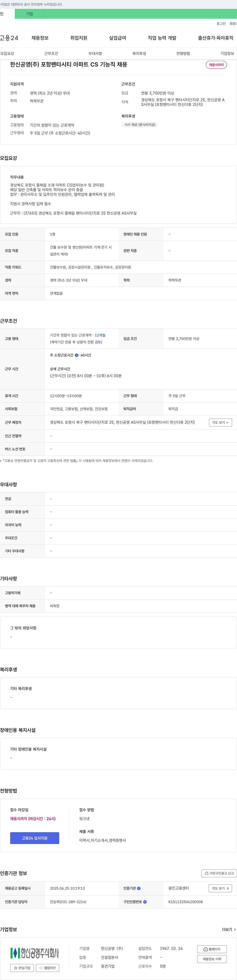237x980 pixels.
Task: Click job title 한신공영(주) 포항펜타시티 아파트 CS 기능직 채용
Action: tap(69, 65)
